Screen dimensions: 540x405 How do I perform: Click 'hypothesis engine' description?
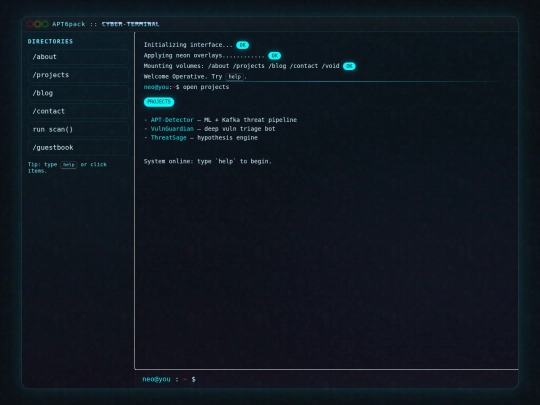click(227, 138)
